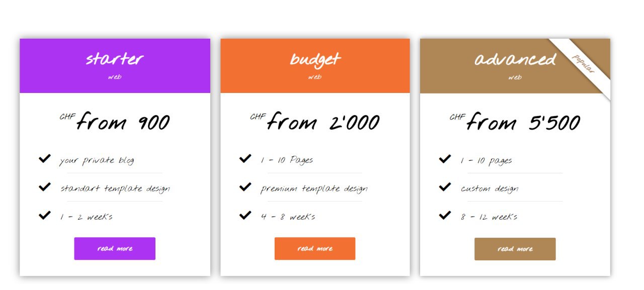Screen dimensions: 644x290
Task: Click checkmark next to '1 - 10 Pages' in budget
Action: pyautogui.click(x=245, y=159)
